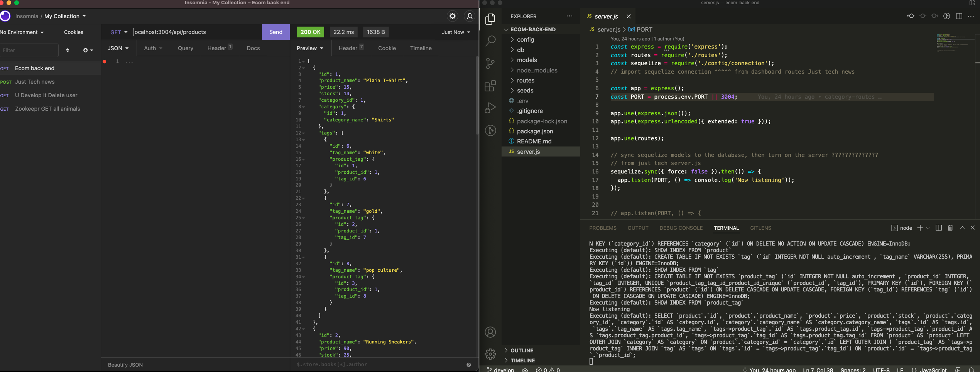Screen dimensions: 980x372
Task: Open No Environment dropdown
Action: pyautogui.click(x=22, y=32)
